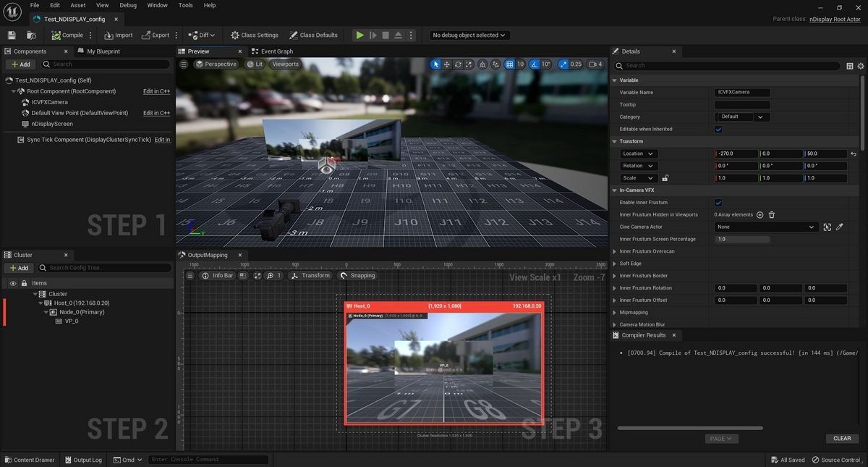Open the debug object selection dropdown

469,35
